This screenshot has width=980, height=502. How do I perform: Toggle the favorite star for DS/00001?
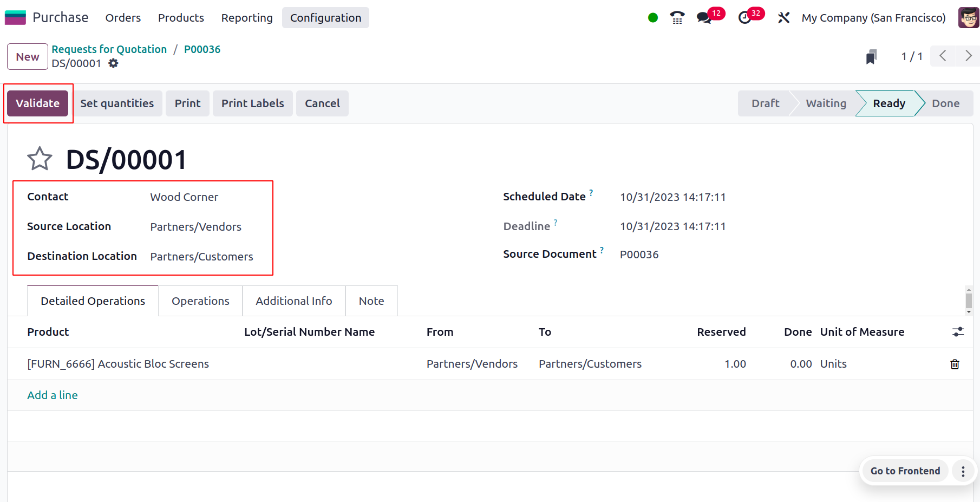(40, 159)
